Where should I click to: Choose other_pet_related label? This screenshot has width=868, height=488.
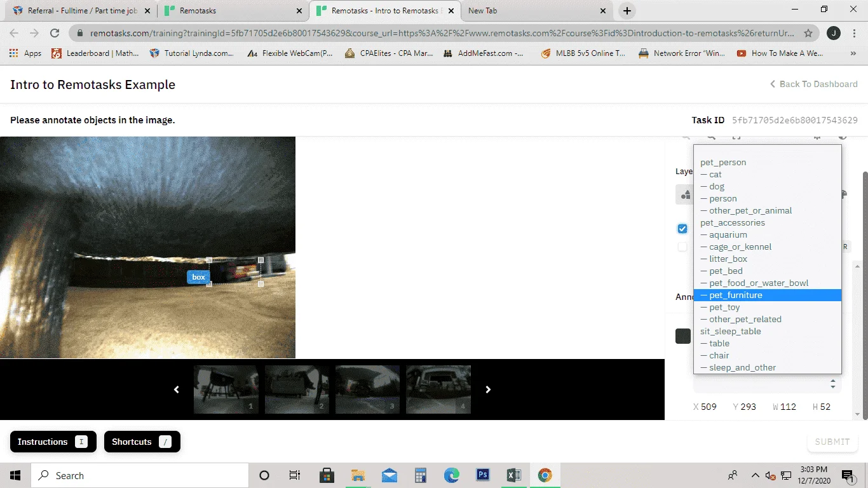coord(768,320)
